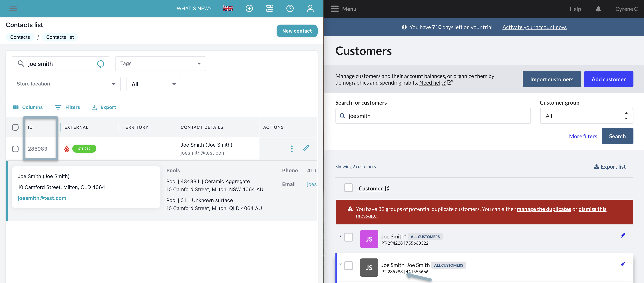Expand the Store location dropdown
This screenshot has height=283, width=644.
point(66,84)
